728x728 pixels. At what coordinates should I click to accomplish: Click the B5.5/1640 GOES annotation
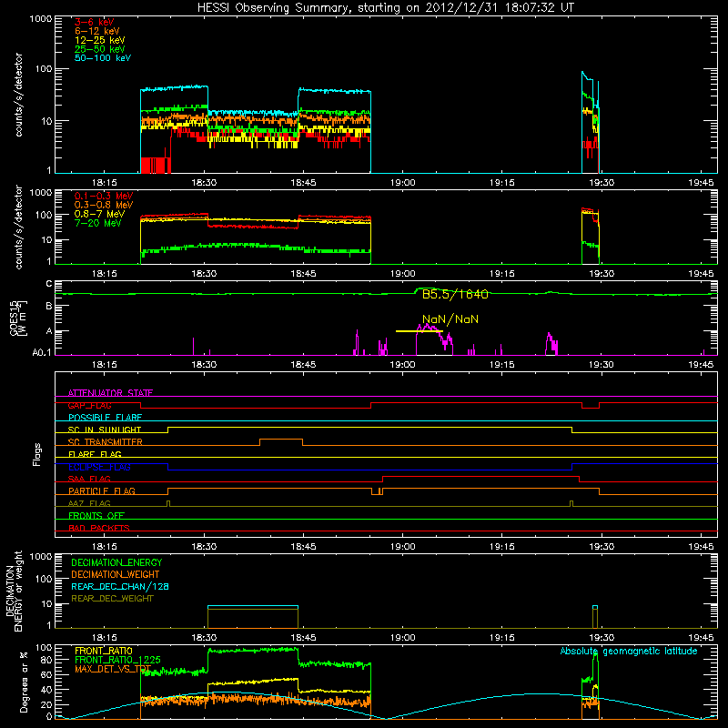(x=455, y=294)
